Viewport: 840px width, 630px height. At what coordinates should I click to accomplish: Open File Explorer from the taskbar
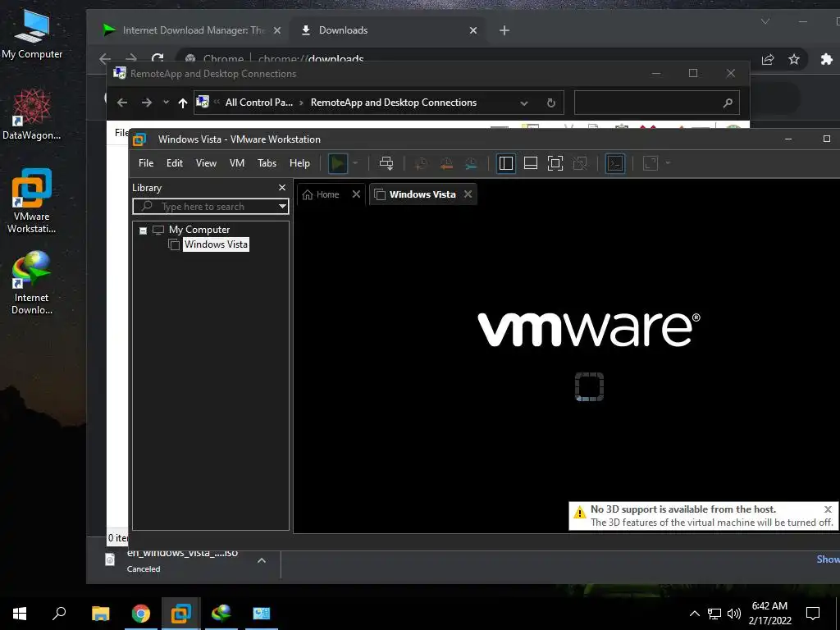pos(100,614)
